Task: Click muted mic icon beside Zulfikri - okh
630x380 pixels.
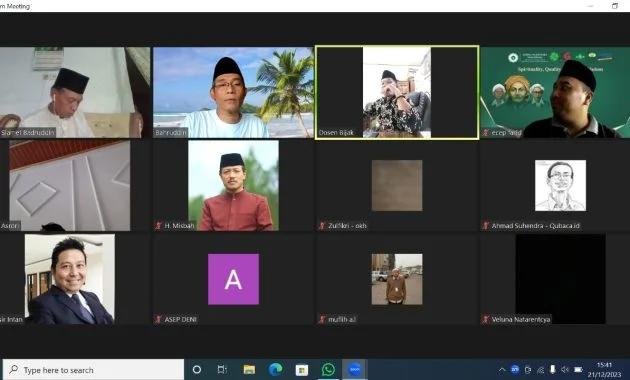Action: pos(322,226)
